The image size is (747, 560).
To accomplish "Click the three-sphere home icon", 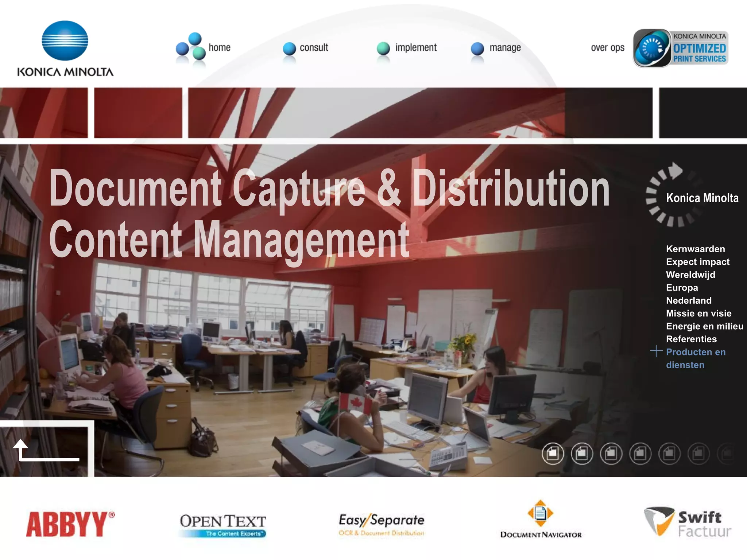I will click(x=191, y=46).
